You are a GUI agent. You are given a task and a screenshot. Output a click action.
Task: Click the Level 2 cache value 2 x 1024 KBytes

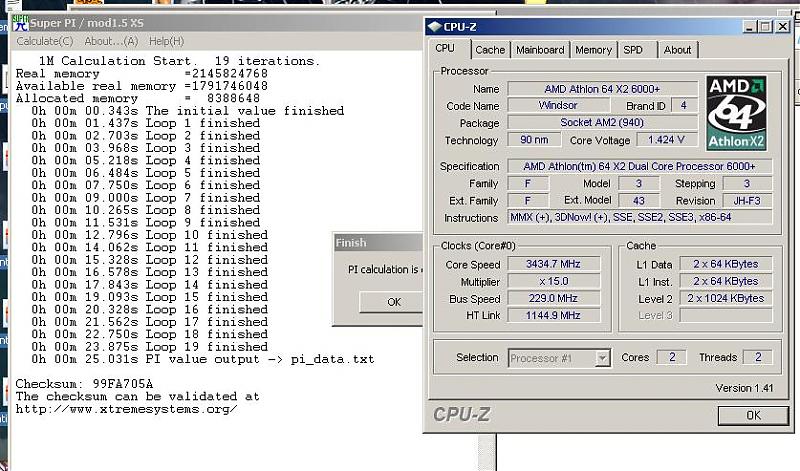point(726,298)
